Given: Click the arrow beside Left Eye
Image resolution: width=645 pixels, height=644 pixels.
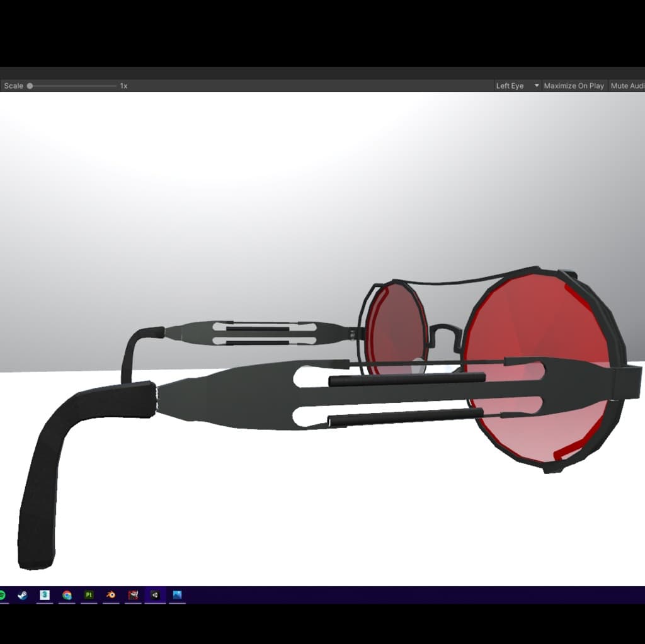Looking at the screenshot, I should [x=537, y=86].
